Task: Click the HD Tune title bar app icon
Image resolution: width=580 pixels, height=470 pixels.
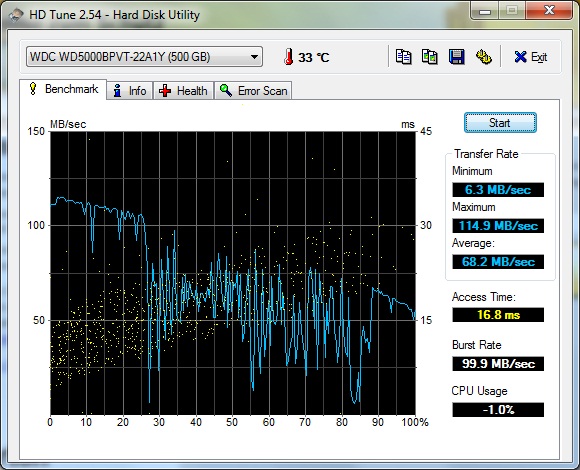Action: [x=16, y=15]
